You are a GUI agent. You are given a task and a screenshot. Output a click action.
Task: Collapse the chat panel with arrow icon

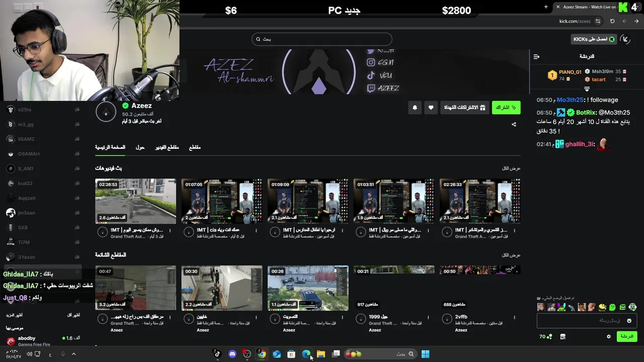coord(536,56)
